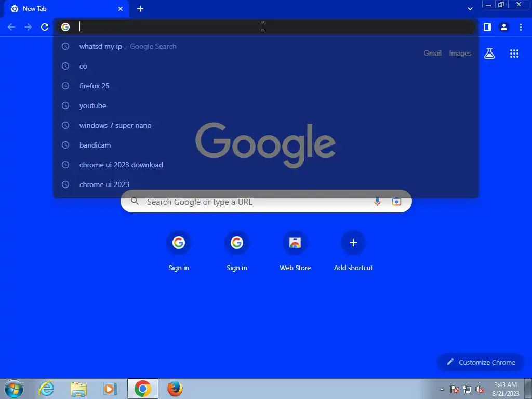Select the New Tab tab
532x399 pixels.
point(66,9)
